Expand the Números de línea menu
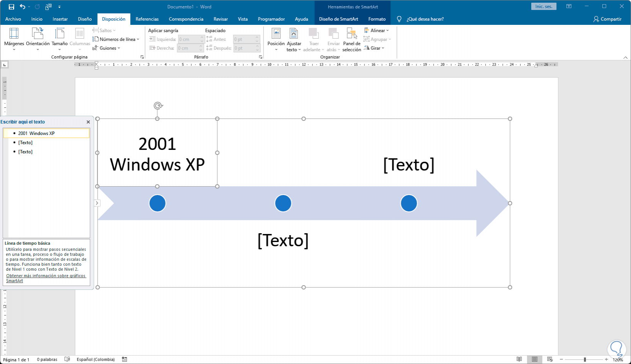 pos(116,39)
